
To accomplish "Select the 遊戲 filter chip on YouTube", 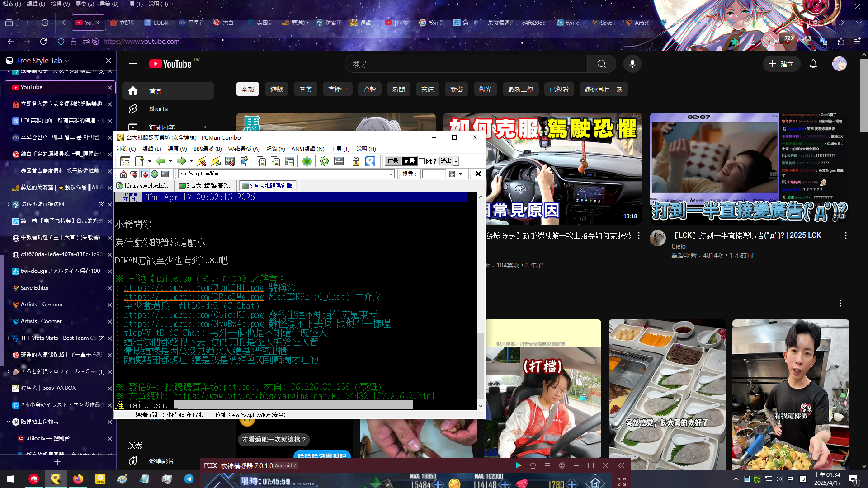I will pos(277,89).
